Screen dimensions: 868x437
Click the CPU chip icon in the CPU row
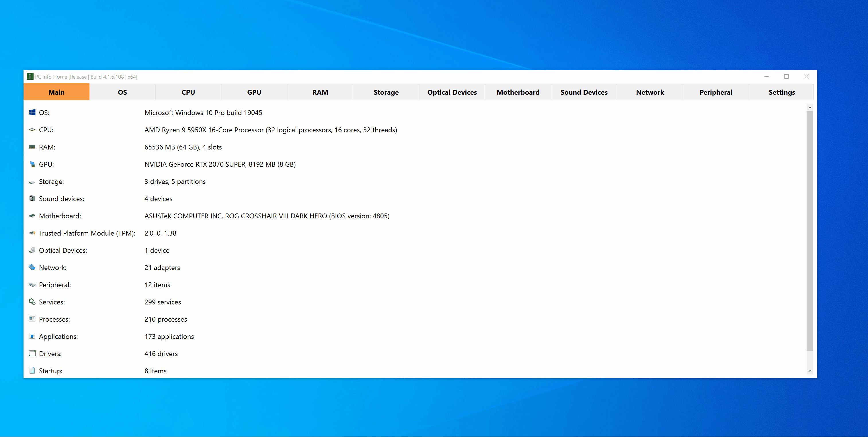(x=32, y=129)
